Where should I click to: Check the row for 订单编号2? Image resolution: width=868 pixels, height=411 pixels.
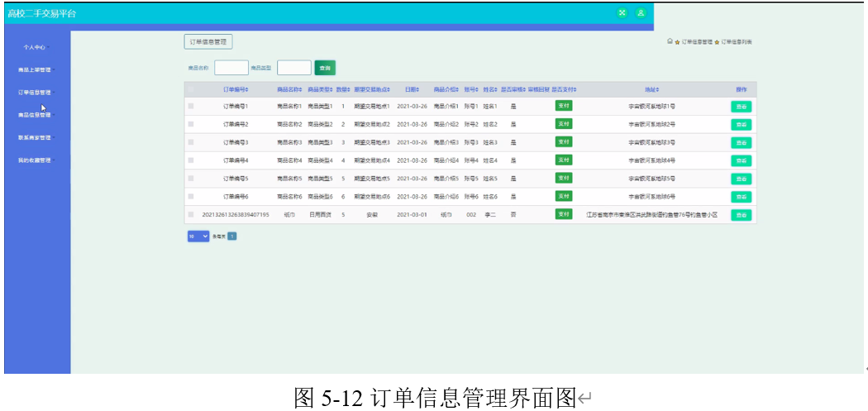[x=191, y=124]
